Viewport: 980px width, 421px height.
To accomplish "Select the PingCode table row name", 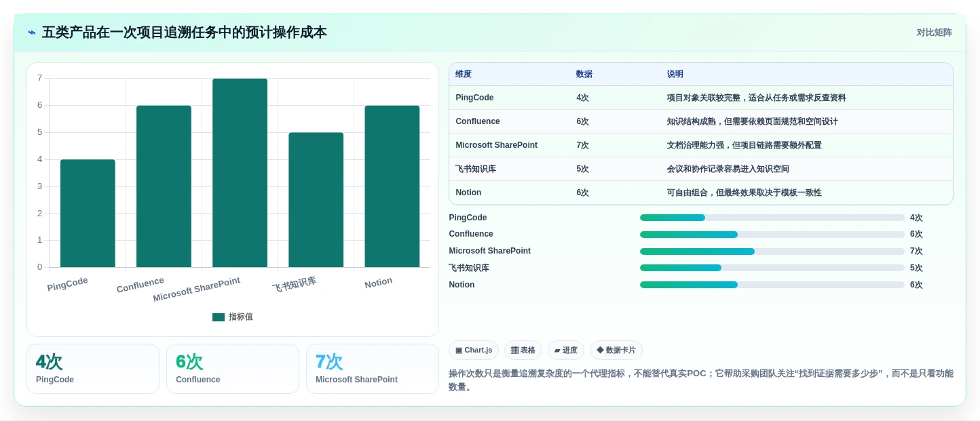I will click(x=474, y=98).
